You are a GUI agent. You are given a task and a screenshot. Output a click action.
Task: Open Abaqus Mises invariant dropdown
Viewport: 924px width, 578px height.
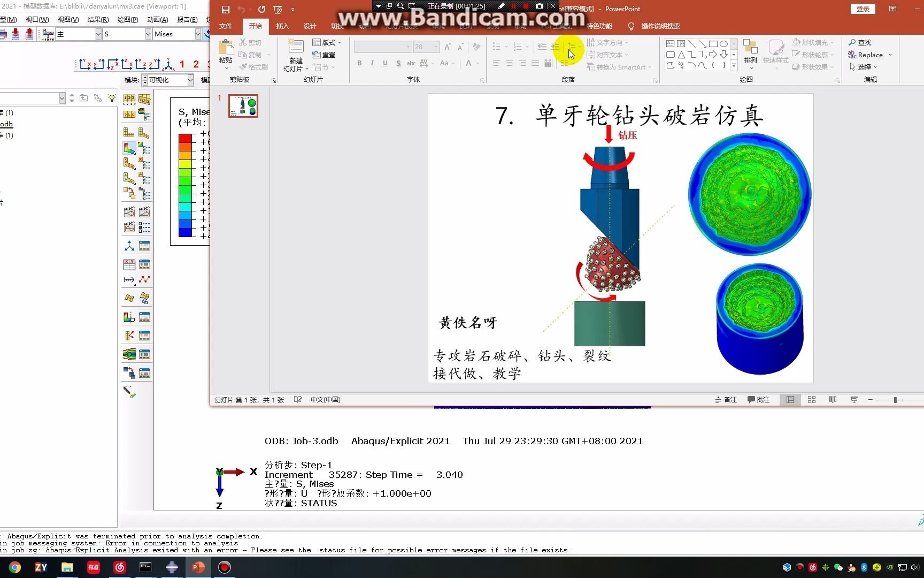(x=197, y=34)
